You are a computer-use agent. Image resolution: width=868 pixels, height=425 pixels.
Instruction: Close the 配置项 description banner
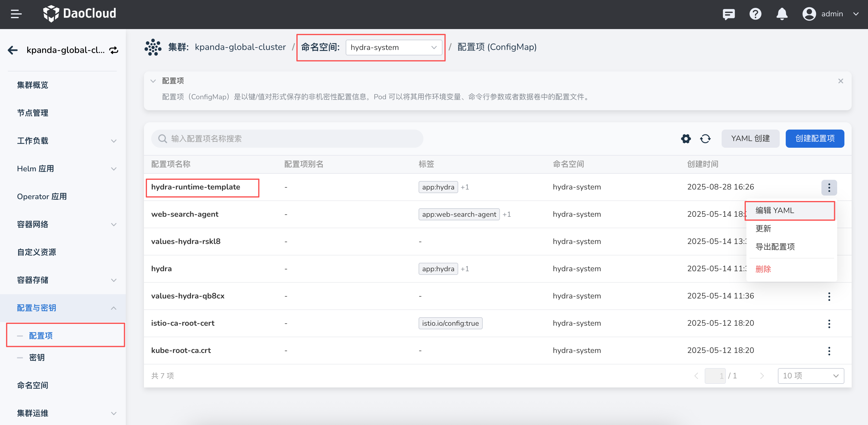840,81
